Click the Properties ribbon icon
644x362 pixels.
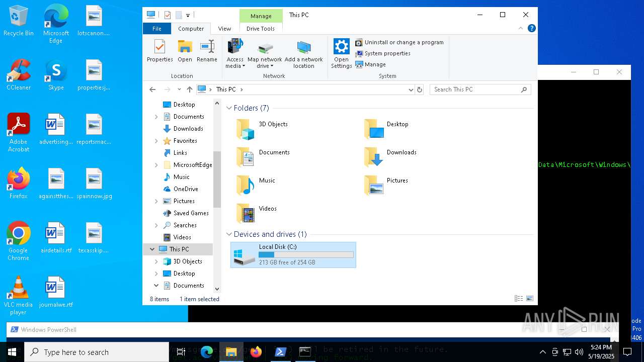(159, 51)
